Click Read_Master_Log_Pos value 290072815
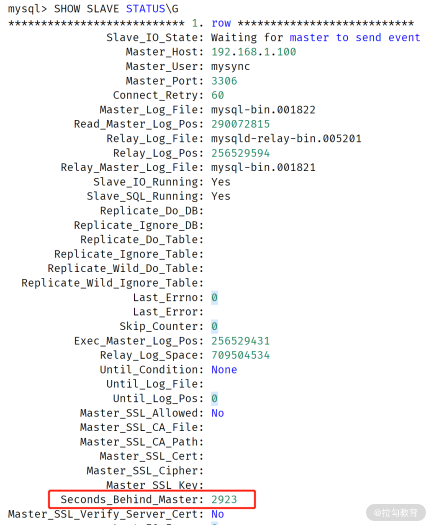Screen dimensions: 431x526 point(240,124)
